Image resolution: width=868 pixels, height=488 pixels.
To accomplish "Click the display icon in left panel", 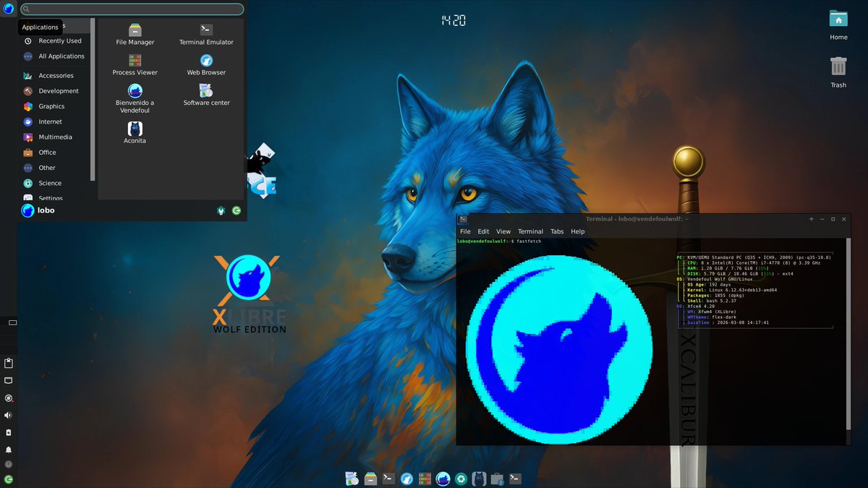I will tap(9, 380).
